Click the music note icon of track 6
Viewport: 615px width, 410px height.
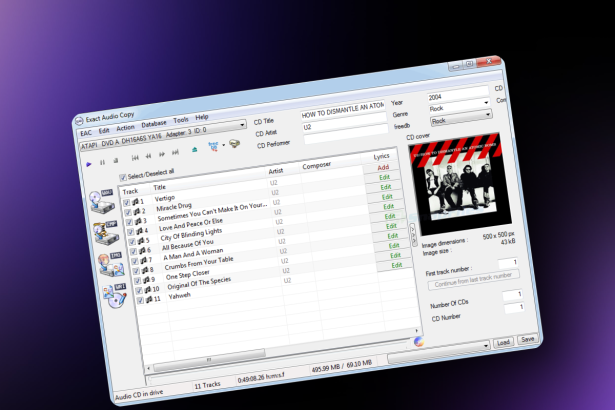[142, 250]
